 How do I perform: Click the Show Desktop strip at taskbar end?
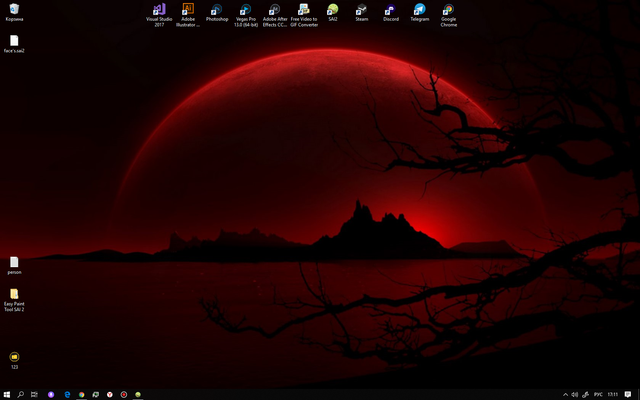pyautogui.click(x=638, y=394)
